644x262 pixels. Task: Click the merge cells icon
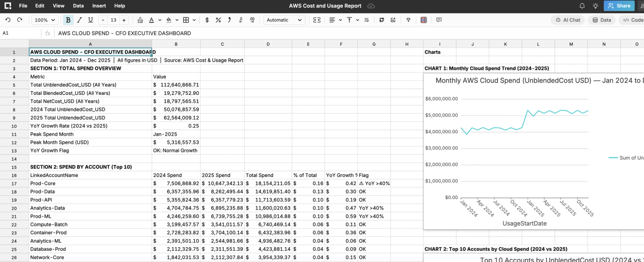pos(317,20)
